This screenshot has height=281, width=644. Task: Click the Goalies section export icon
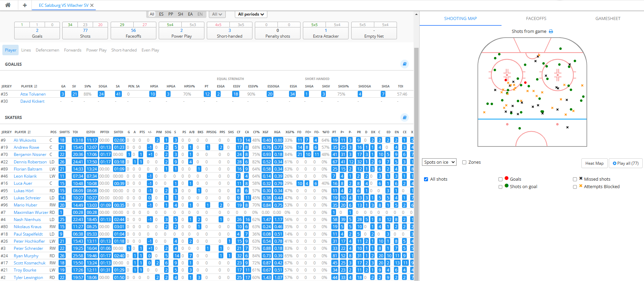[x=404, y=64]
